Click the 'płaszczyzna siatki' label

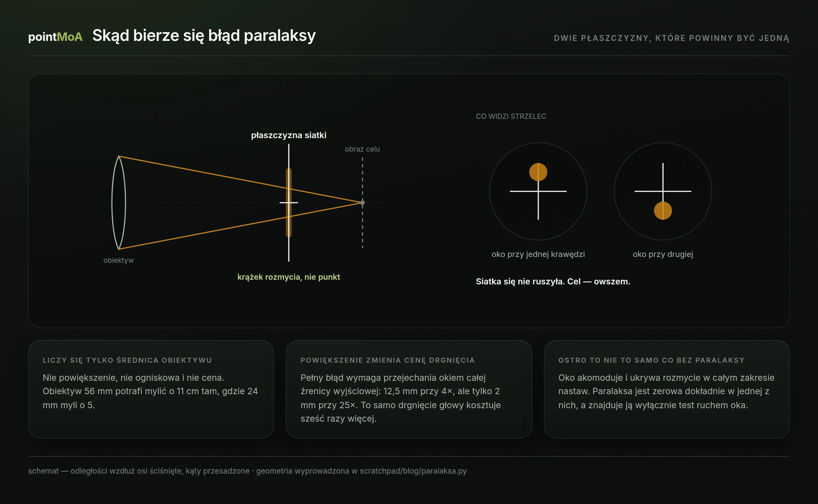tap(289, 135)
